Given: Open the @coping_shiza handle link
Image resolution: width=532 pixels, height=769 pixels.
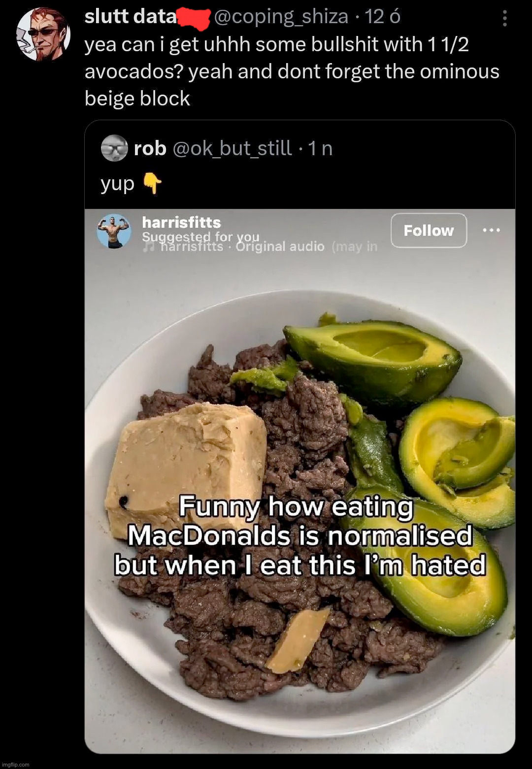Looking at the screenshot, I should click(x=281, y=17).
